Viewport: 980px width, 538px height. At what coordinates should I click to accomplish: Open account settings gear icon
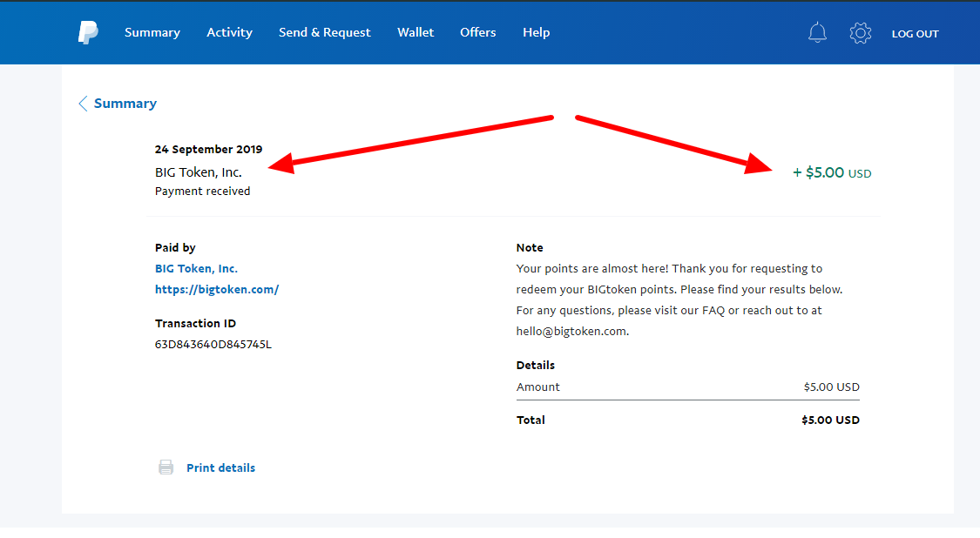[x=860, y=32]
